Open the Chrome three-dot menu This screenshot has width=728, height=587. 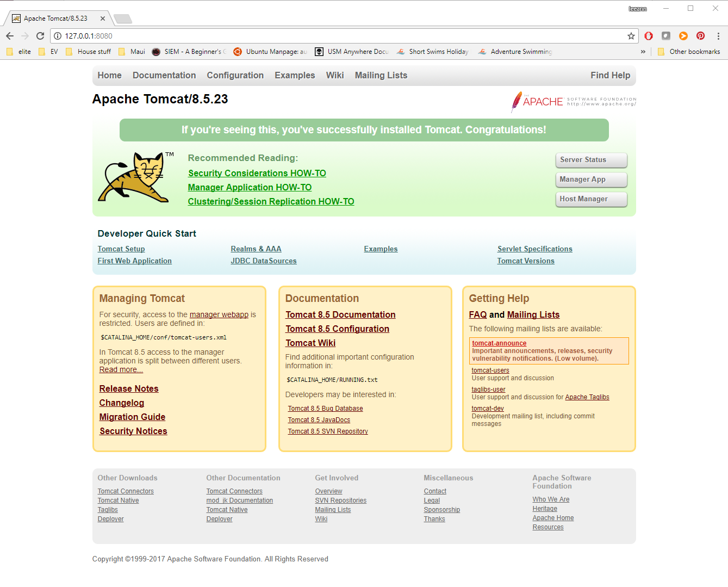pyautogui.click(x=718, y=36)
